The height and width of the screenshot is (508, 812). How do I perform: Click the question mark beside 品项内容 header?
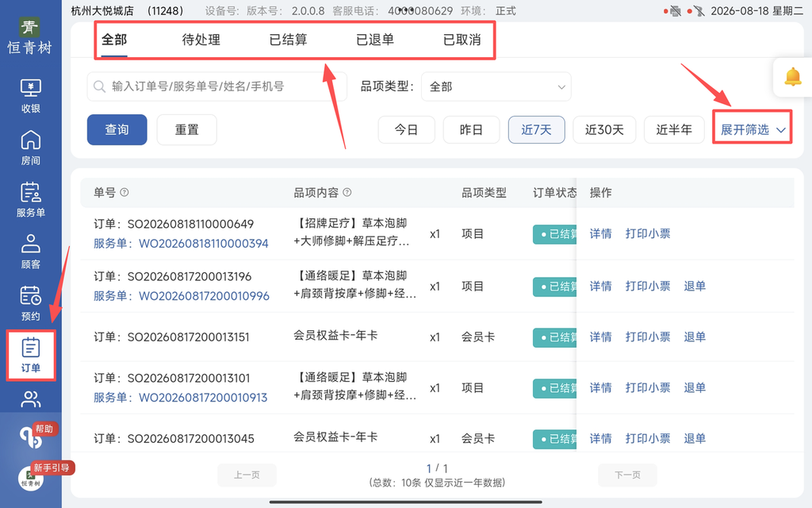tap(347, 192)
